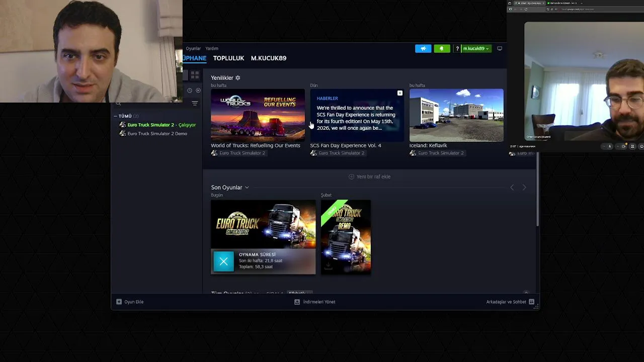Viewport: 644px width, 362px height.
Task: Open the Steam announcements megaphone button
Action: click(x=423, y=49)
